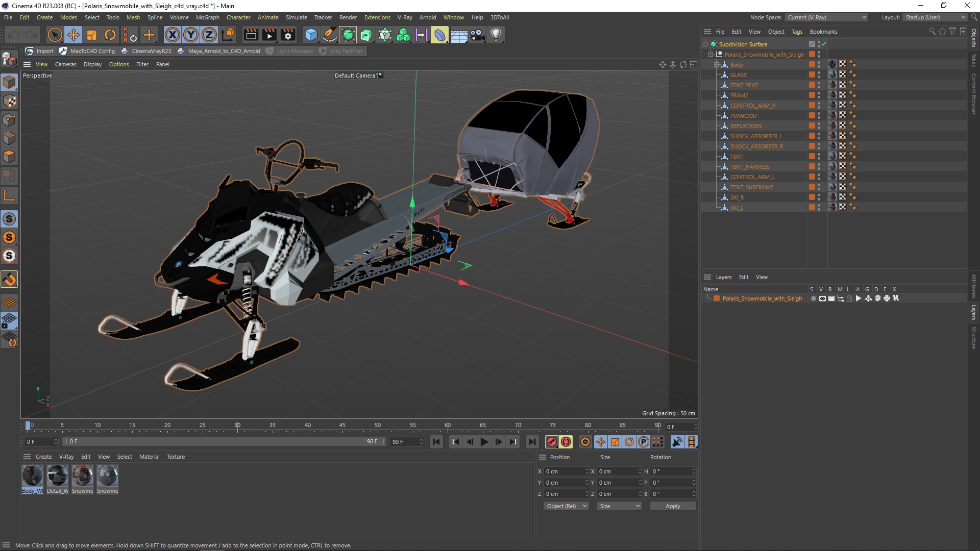980x551 pixels.
Task: Click the Redo arrow icon
Action: [x=32, y=35]
